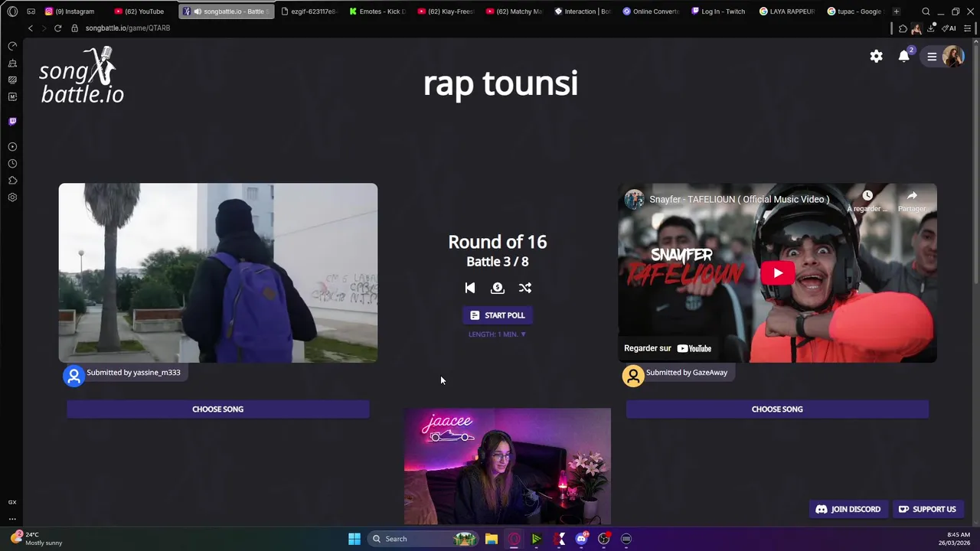The width and height of the screenshot is (980, 551).
Task: Click yassine_m333 submitter avatar icon
Action: click(73, 376)
